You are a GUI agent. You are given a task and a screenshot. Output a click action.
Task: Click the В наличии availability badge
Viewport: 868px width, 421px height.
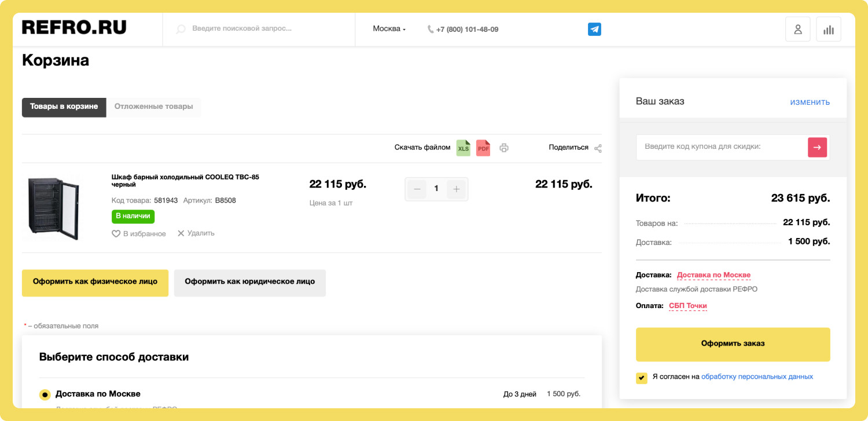click(x=133, y=216)
